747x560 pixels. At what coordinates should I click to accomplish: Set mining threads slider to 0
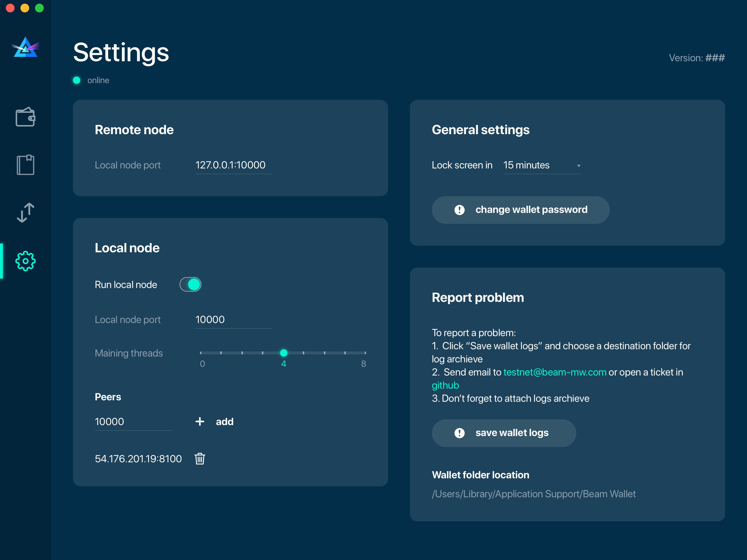tap(201, 353)
